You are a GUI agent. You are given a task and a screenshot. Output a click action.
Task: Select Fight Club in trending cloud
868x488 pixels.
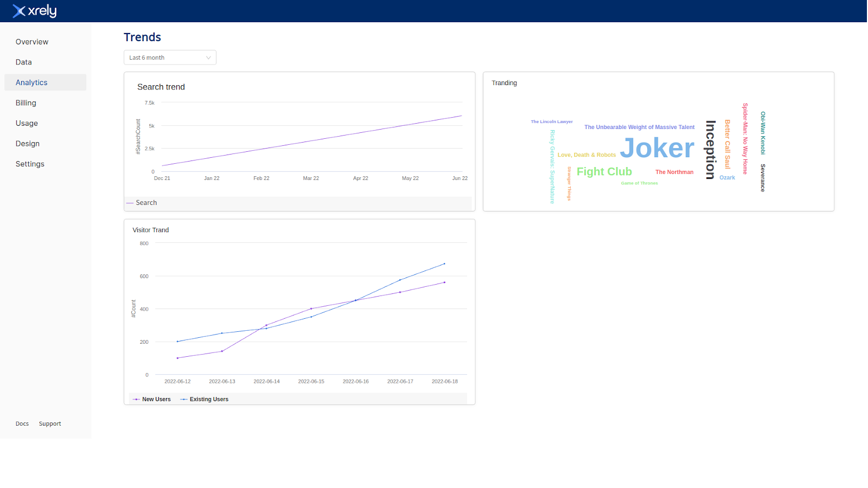pos(604,172)
